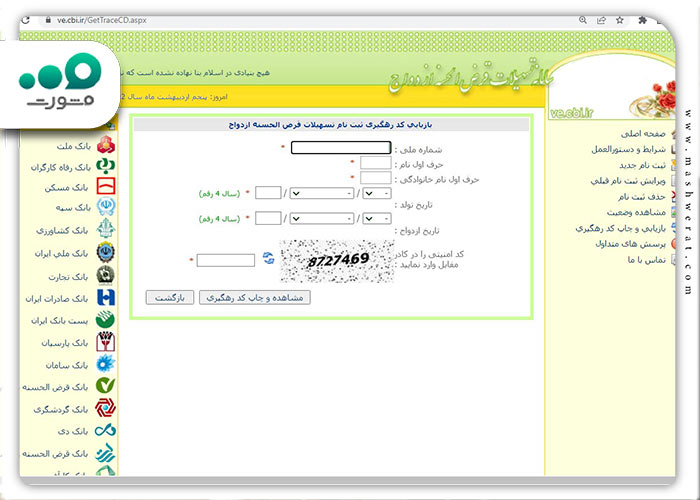
Task: Click the browser share page icon
Action: coord(601,20)
